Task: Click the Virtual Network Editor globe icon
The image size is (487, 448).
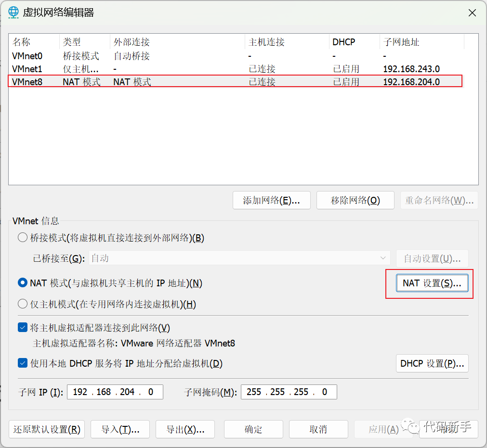Action: [13, 13]
